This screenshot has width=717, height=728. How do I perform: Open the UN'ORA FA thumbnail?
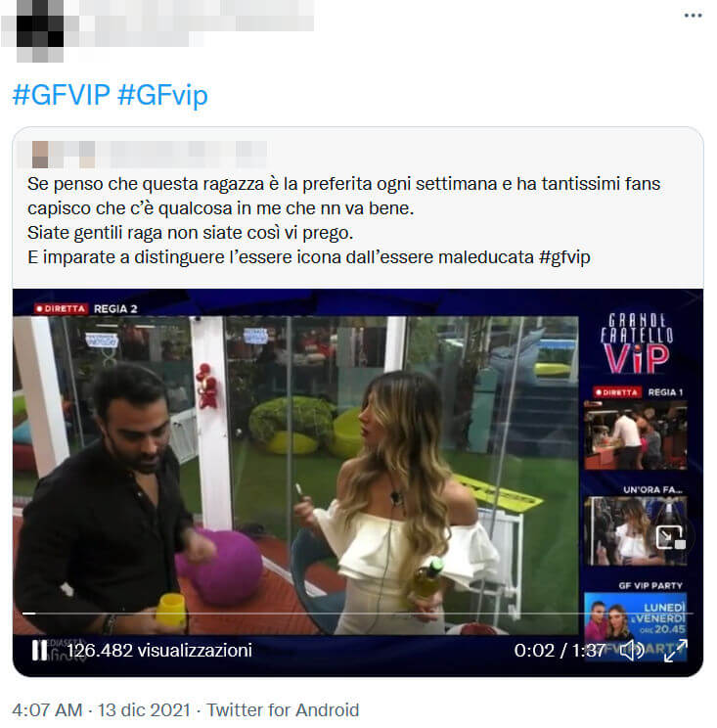pyautogui.click(x=635, y=530)
